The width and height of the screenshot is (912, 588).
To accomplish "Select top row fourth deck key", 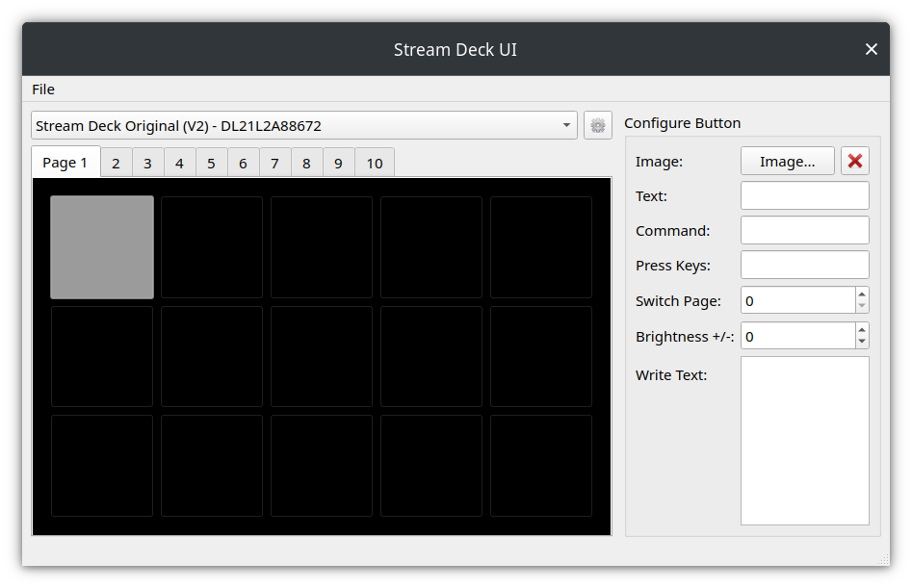I will point(431,247).
